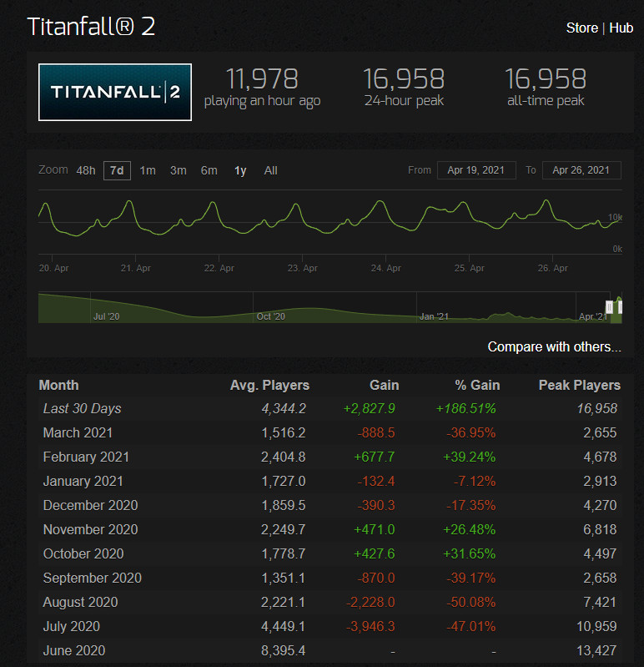This screenshot has height=667, width=644.
Task: Click the all-time peak label
Action: [546, 101]
